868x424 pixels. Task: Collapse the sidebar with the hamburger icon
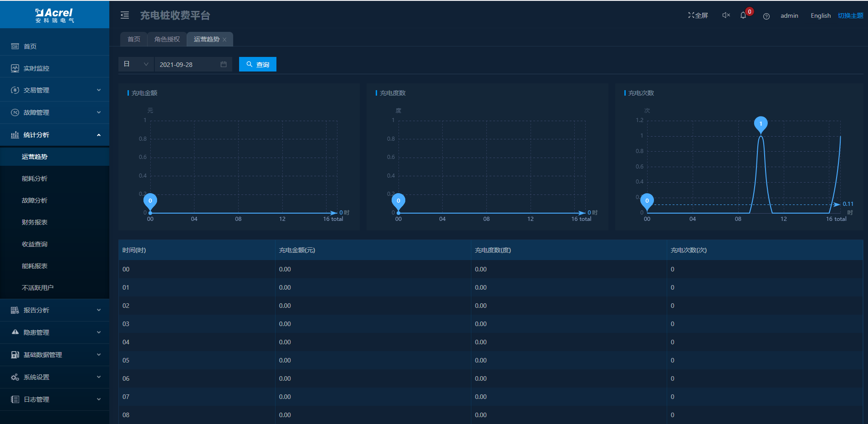click(x=125, y=15)
